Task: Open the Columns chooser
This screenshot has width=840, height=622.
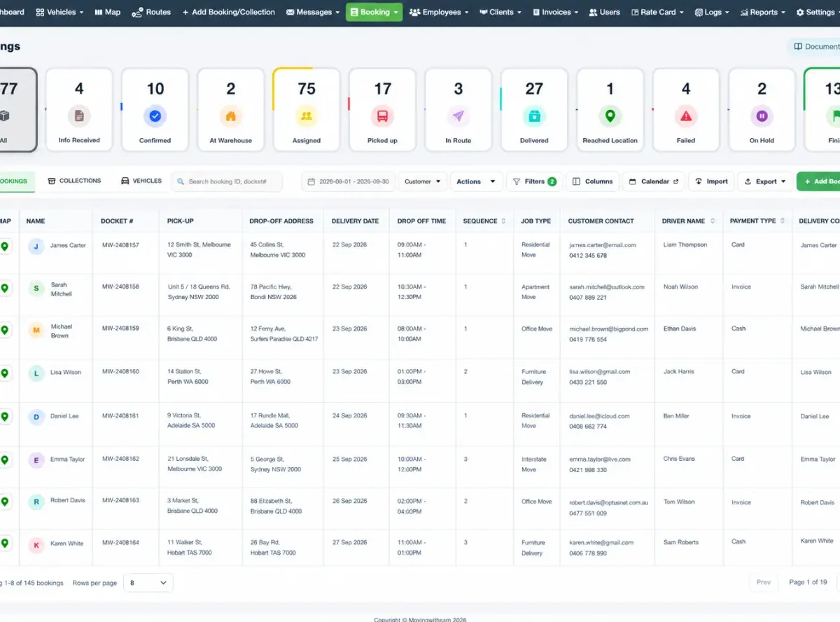Action: [592, 181]
